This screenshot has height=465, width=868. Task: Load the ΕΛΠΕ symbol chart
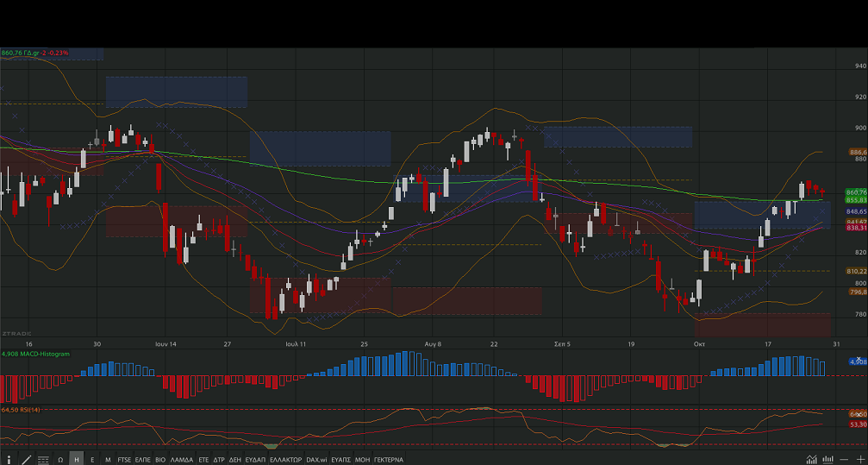143,460
